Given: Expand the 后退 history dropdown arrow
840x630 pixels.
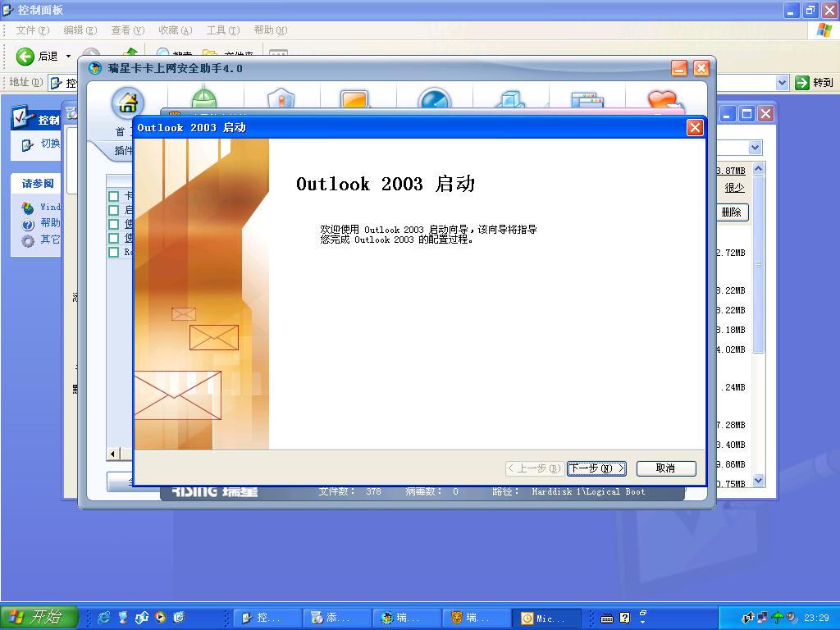Looking at the screenshot, I should 68,57.
